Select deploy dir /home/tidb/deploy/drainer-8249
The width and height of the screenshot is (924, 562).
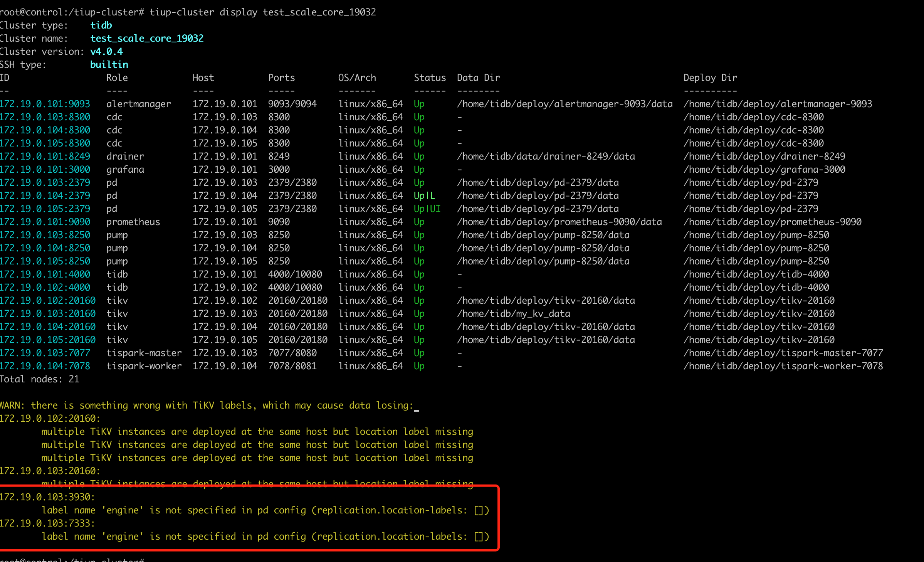click(764, 156)
